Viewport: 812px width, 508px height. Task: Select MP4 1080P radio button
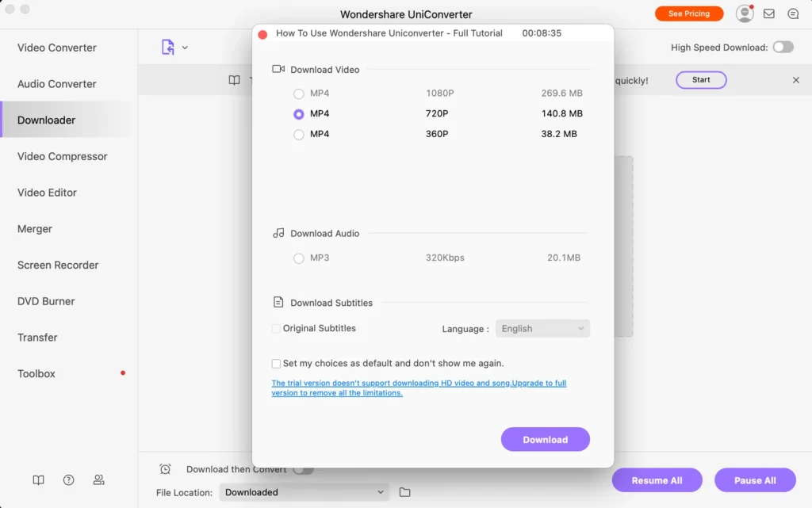pyautogui.click(x=298, y=94)
